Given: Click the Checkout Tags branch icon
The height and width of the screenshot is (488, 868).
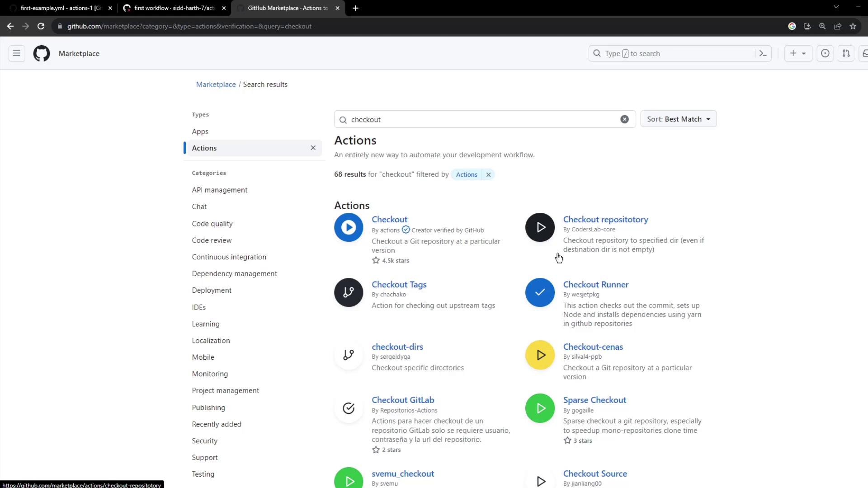Looking at the screenshot, I should [349, 292].
